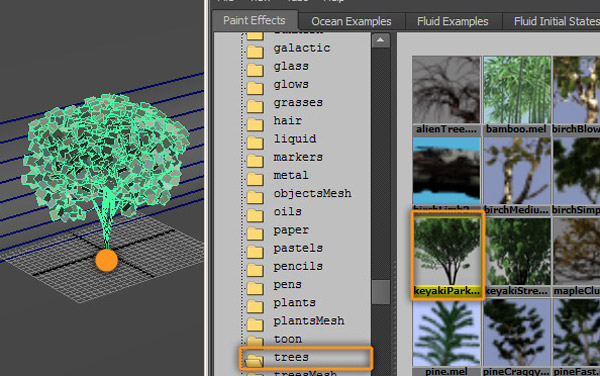Select the keyakiPark tree brush thumbnail
Screen dimensions: 600x376
coord(447,255)
